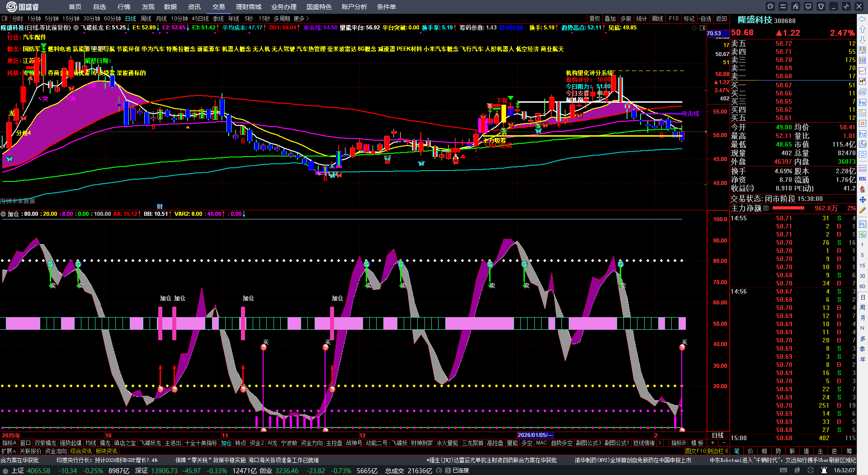This screenshot has height=475, width=868.
Task: Click the red 主力净额 progress bar
Action: [x=788, y=208]
